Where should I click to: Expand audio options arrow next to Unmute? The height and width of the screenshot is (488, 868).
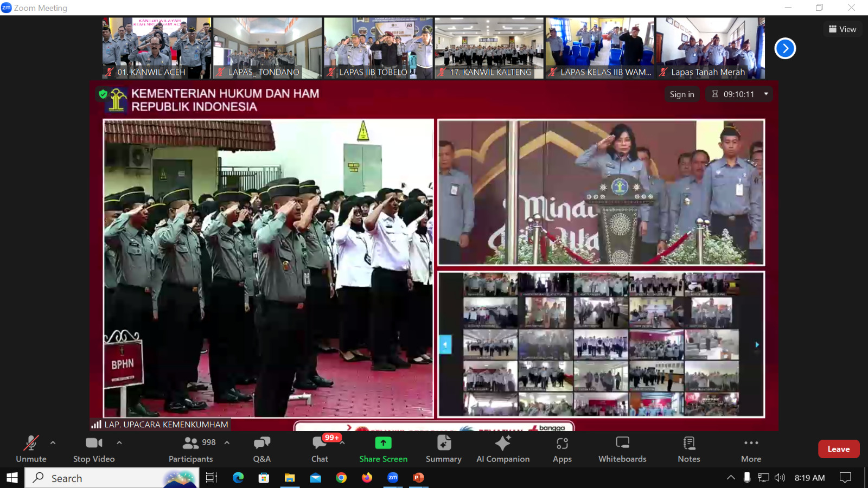53,443
